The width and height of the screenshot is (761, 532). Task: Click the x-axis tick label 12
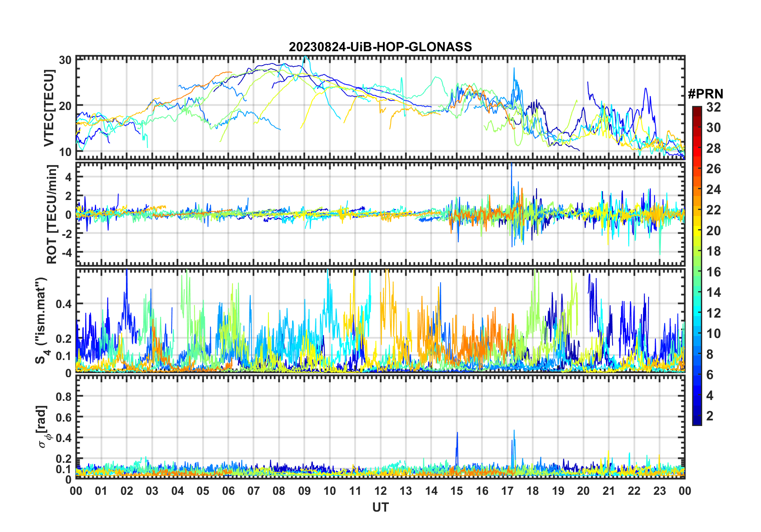[x=380, y=491]
